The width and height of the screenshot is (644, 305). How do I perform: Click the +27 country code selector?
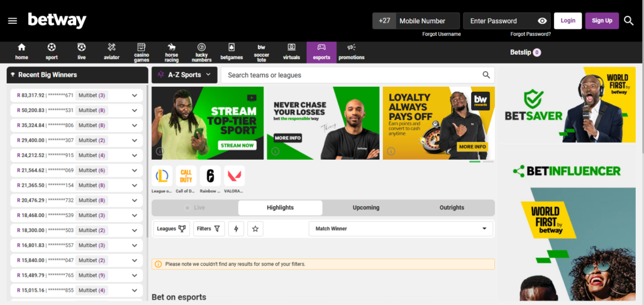pyautogui.click(x=384, y=21)
